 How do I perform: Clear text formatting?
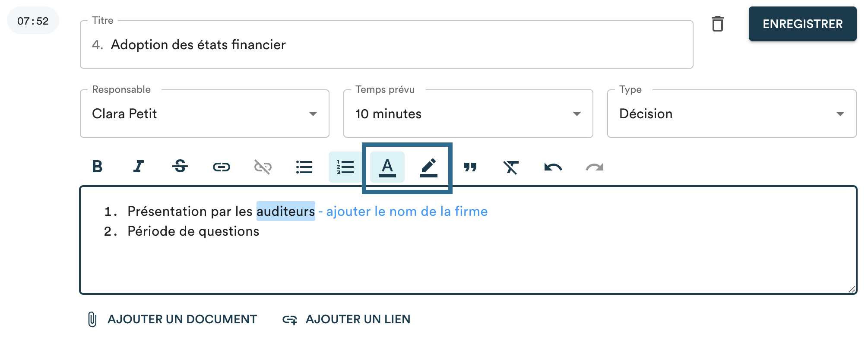pyautogui.click(x=511, y=167)
